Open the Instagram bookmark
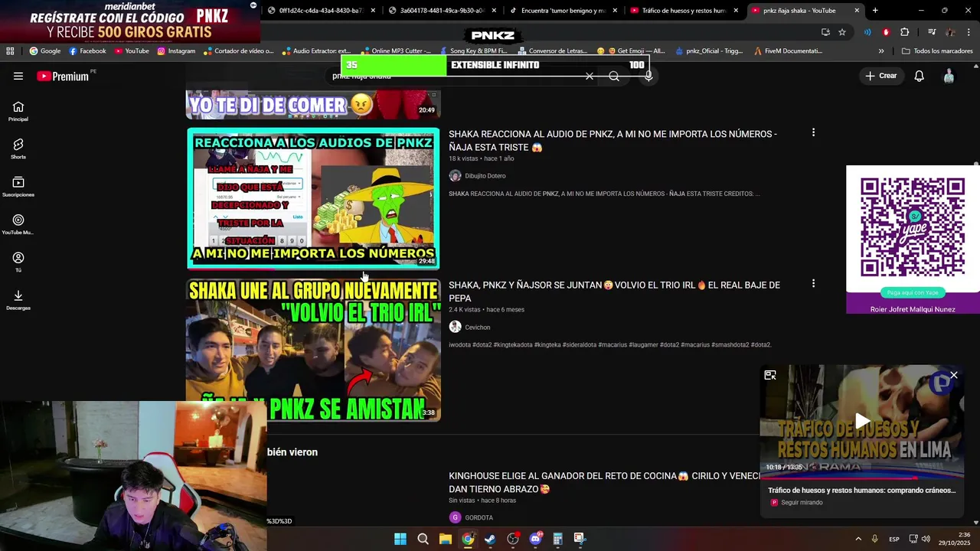This screenshot has width=980, height=551. (176, 51)
